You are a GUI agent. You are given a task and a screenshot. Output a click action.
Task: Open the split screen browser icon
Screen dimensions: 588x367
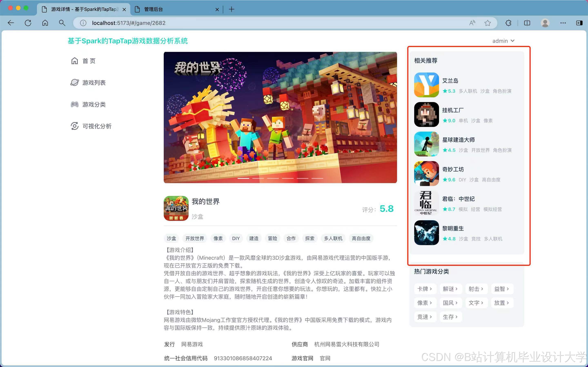(527, 23)
